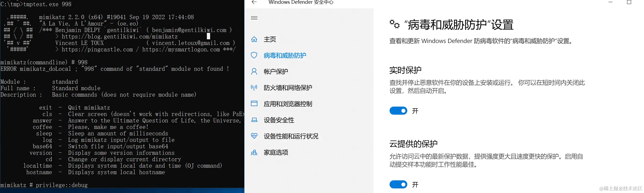This screenshot has width=644, height=193.
Task: Open 家庭选项 in the sidebar
Action: point(276,152)
